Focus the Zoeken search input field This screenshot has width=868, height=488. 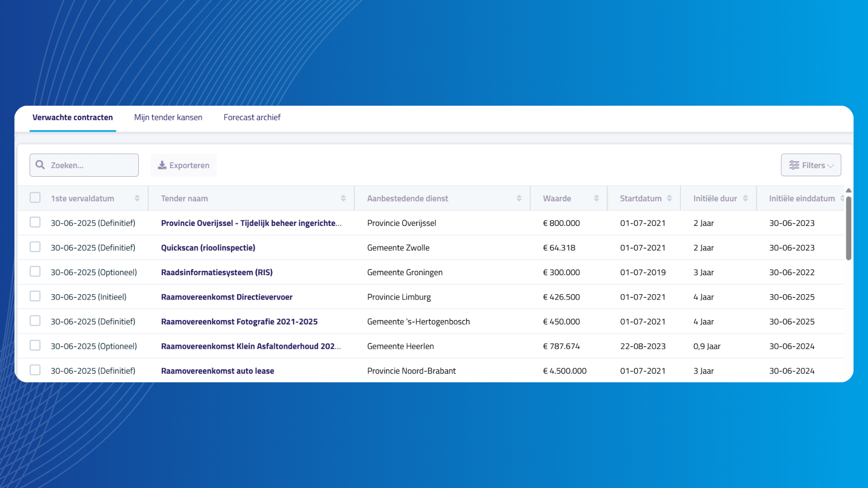click(84, 165)
